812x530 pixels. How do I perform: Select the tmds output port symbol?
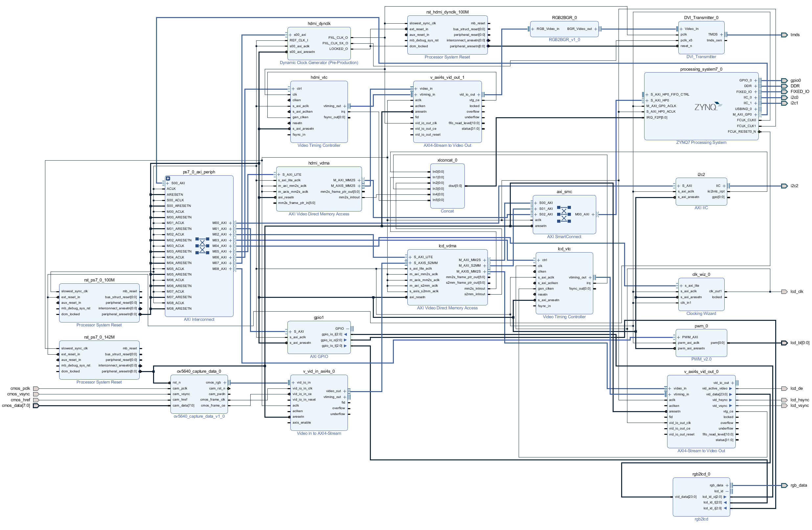click(784, 35)
